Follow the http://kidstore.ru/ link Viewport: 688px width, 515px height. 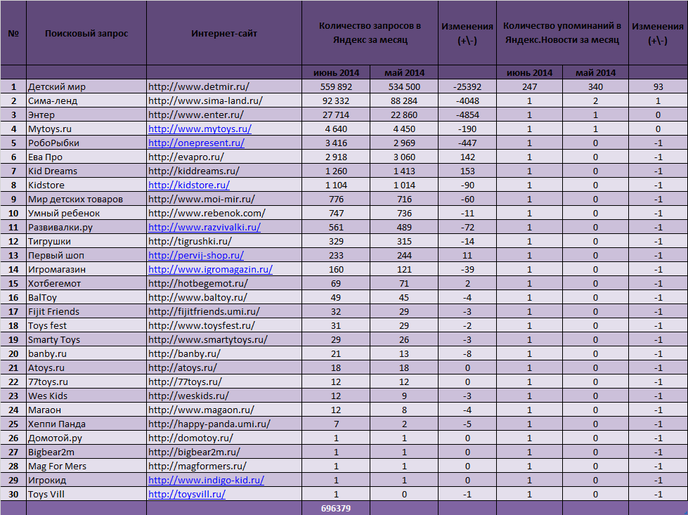189,185
